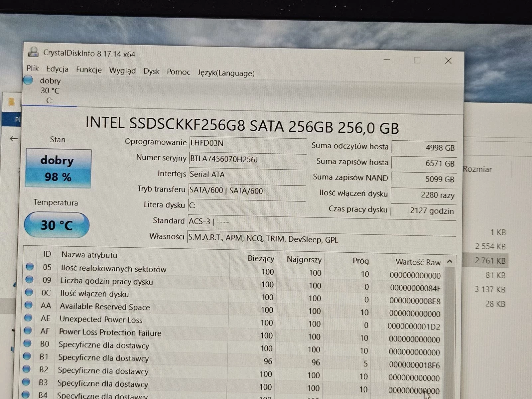Open the Plik menu
Viewport: 532px width, 399px height.
33,68
